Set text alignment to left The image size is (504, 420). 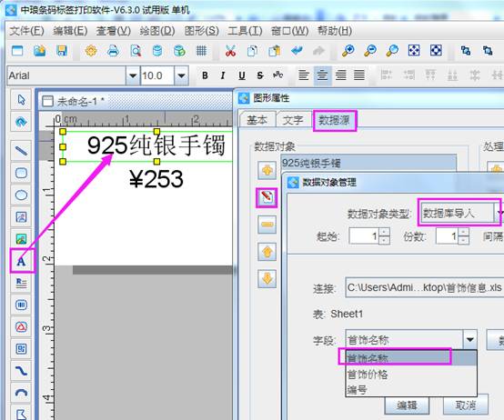pos(304,75)
